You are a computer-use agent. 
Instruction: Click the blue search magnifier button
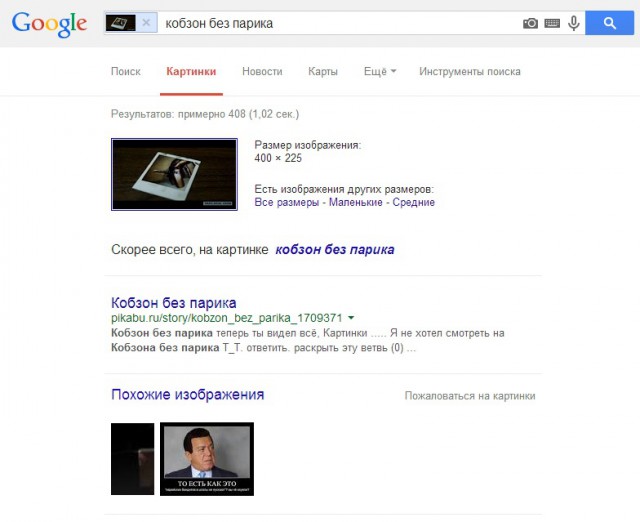(x=609, y=23)
